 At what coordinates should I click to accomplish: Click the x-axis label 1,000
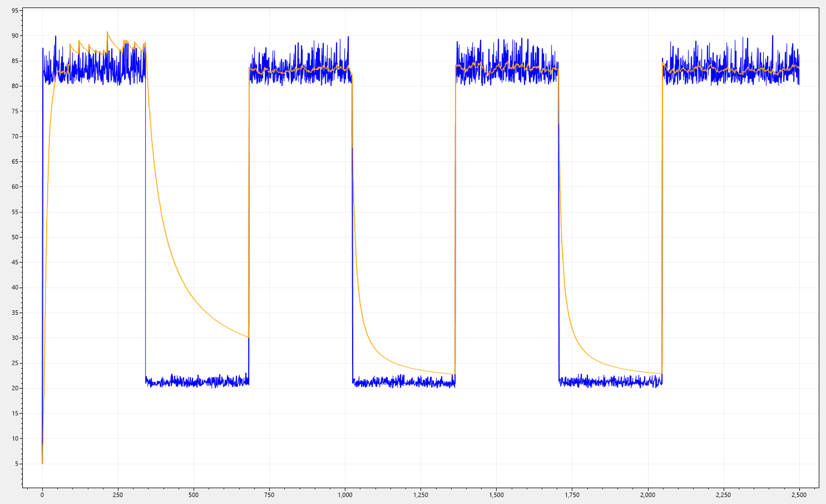(345, 495)
